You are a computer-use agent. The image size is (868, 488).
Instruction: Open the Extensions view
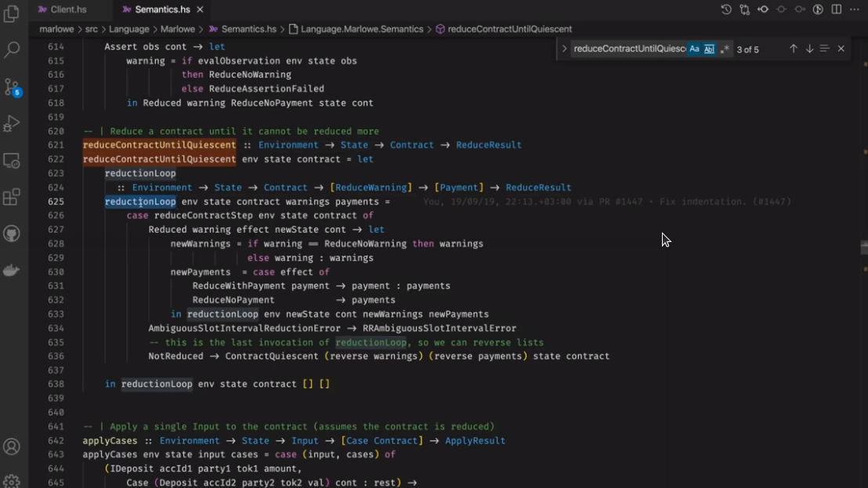(x=12, y=197)
